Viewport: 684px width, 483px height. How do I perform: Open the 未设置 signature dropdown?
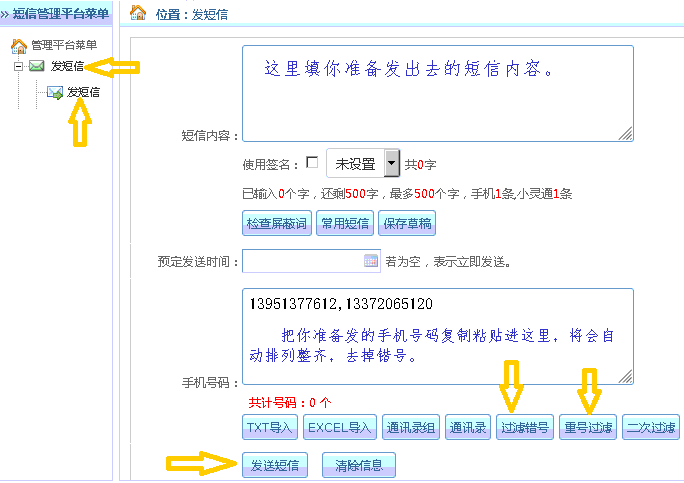pyautogui.click(x=392, y=163)
